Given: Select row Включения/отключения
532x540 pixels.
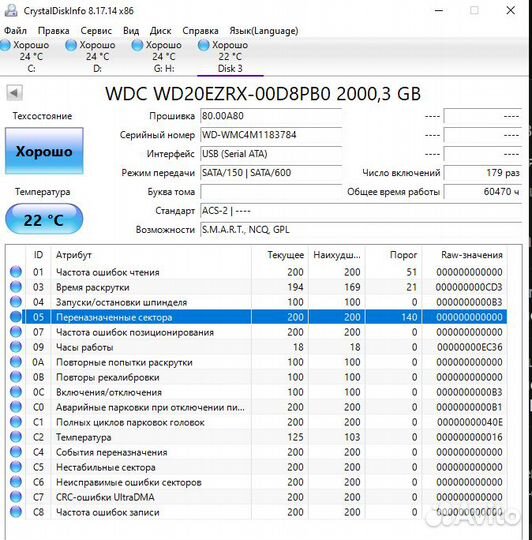Looking at the screenshot, I should pos(257,392).
